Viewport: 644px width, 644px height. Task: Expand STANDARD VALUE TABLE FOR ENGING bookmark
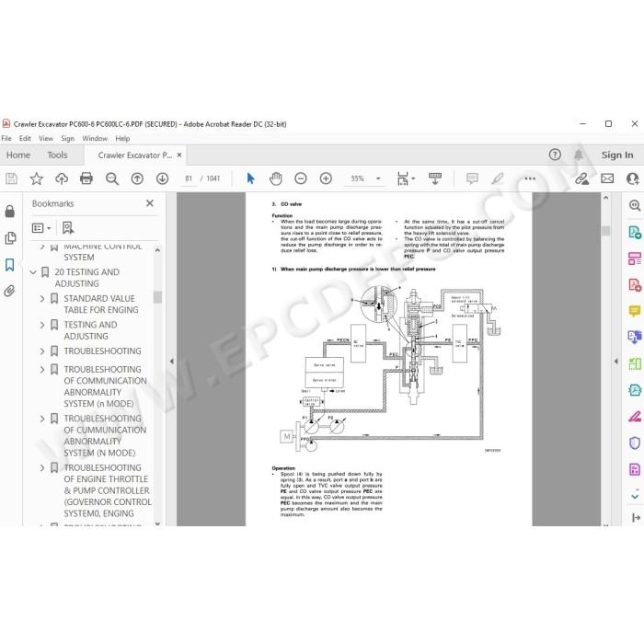(x=42, y=299)
